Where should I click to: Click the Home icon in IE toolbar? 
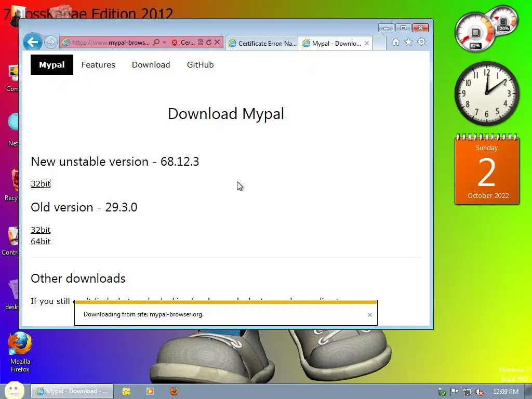[395, 42]
